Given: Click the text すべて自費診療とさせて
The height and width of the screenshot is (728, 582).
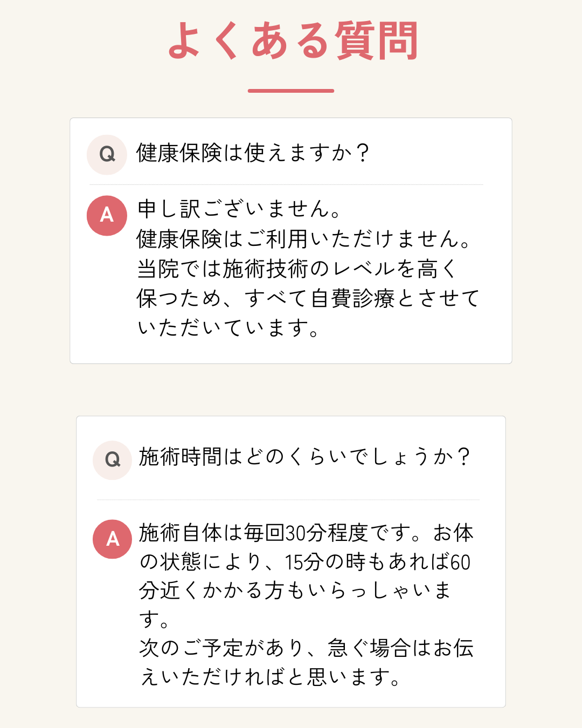Looking at the screenshot, I should [362, 298].
